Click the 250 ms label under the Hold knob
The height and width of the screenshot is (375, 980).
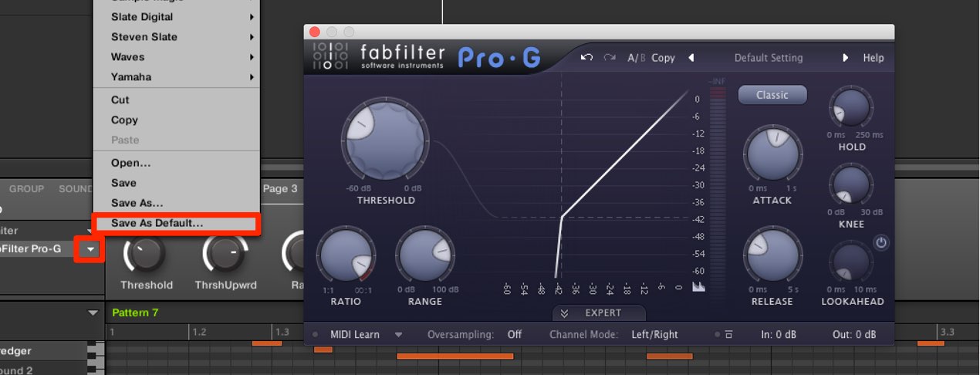click(x=870, y=135)
